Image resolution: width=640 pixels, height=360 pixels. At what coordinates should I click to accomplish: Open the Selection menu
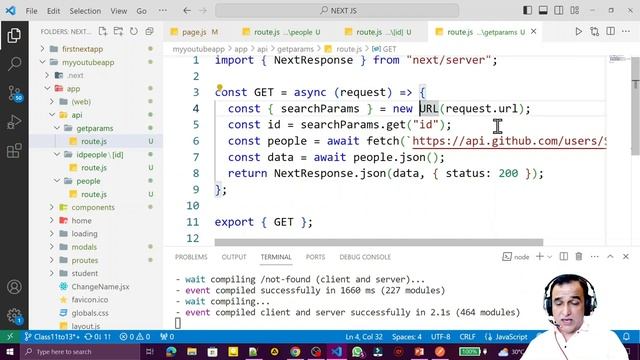(x=85, y=11)
